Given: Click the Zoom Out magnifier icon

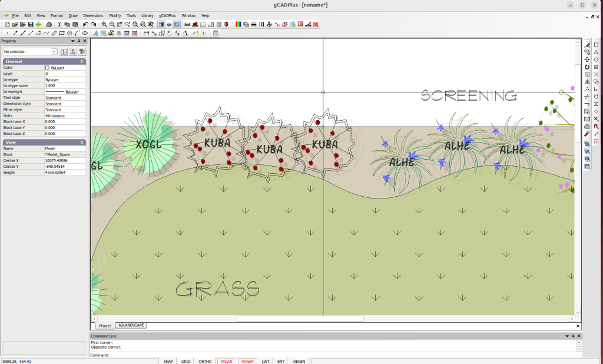Looking at the screenshot, I should coord(112,24).
